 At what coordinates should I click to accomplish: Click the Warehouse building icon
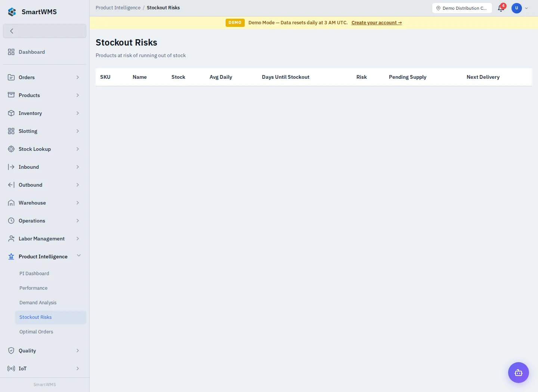click(x=11, y=203)
